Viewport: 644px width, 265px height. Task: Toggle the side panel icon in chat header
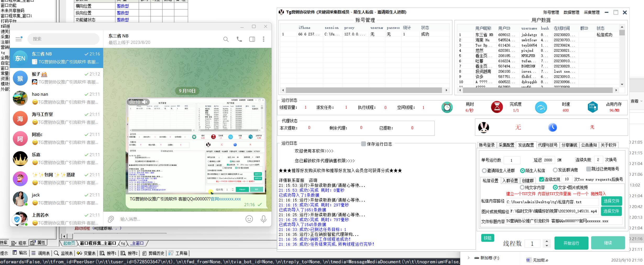252,39
